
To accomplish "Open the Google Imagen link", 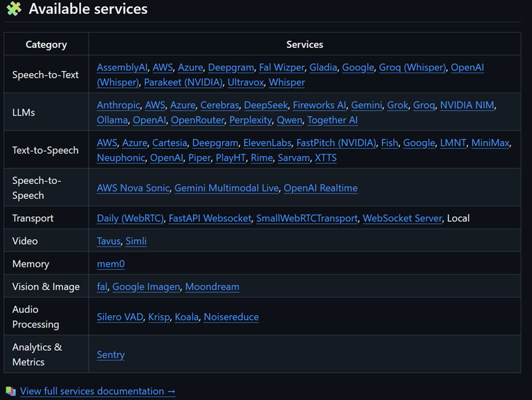I will click(146, 286).
